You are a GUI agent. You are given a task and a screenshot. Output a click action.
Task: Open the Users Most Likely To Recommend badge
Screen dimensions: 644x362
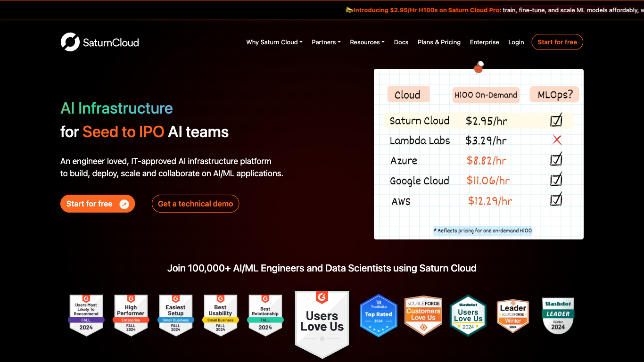pyautogui.click(x=86, y=315)
